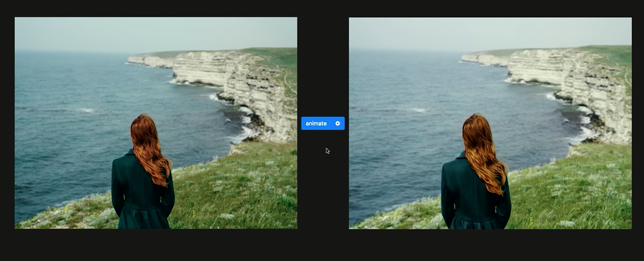This screenshot has width=644, height=261.
Task: Open animate settings via gear icon
Action: pos(338,123)
